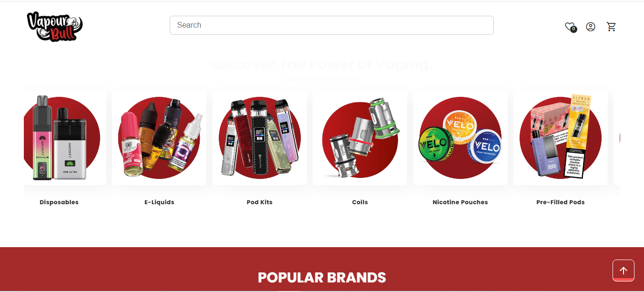Click the Pod Kits text label
Viewport: 644px width, 292px height.
[260, 202]
